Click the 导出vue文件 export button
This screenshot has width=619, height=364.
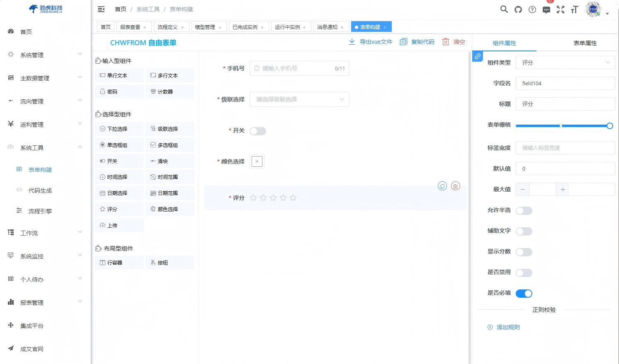[x=370, y=41]
